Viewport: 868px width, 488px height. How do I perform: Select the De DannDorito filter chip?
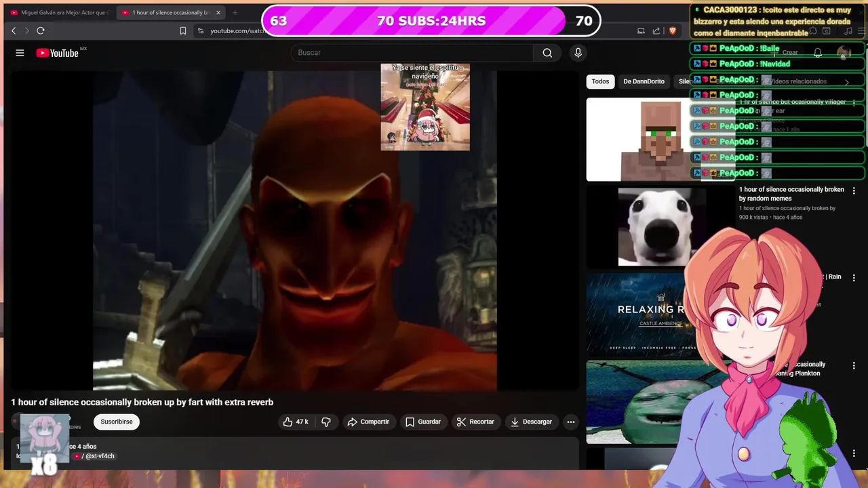(x=644, y=81)
